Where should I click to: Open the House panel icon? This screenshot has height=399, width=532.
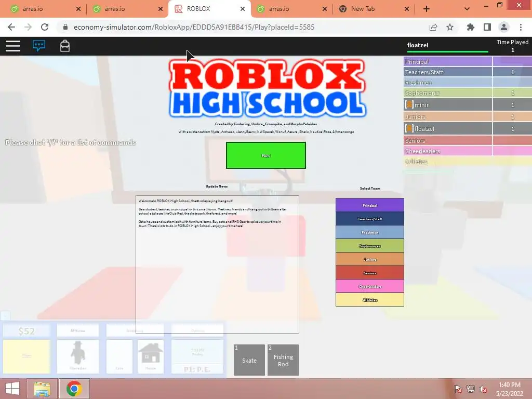pos(151,356)
